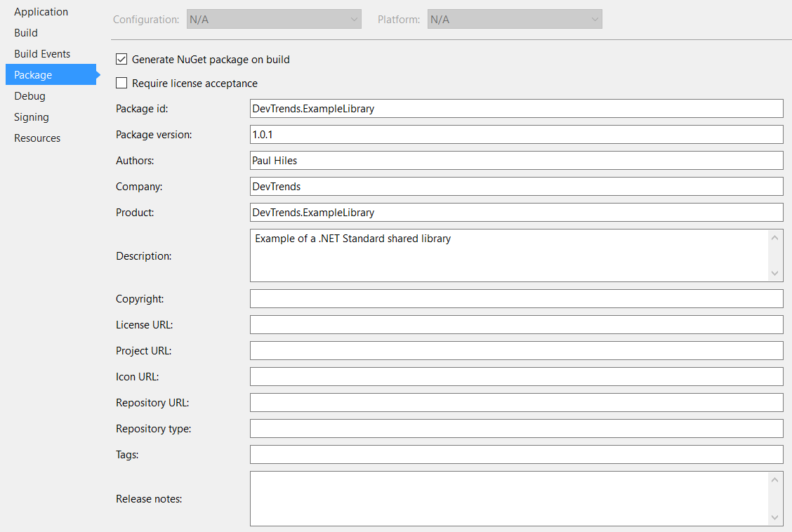792x532 pixels.
Task: Click the 'Platform:' label
Action: [x=399, y=20]
